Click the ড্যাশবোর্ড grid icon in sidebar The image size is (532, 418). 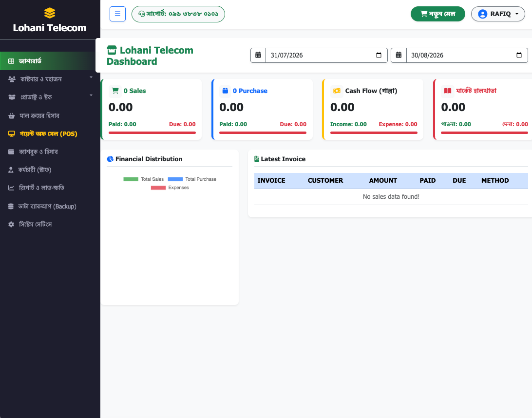pyautogui.click(x=11, y=61)
